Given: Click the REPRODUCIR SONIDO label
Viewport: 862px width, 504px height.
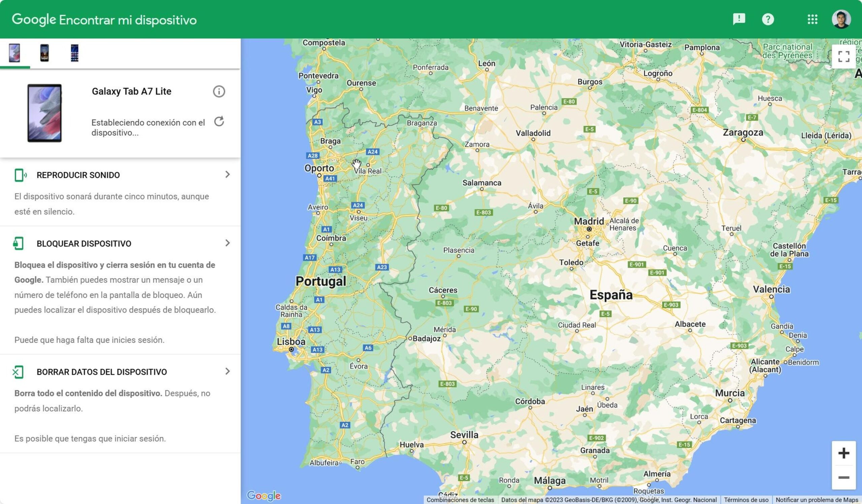Looking at the screenshot, I should (x=78, y=175).
